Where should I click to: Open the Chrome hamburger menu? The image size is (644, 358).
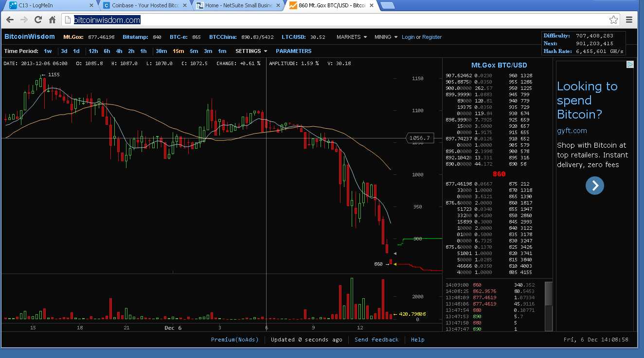point(629,20)
